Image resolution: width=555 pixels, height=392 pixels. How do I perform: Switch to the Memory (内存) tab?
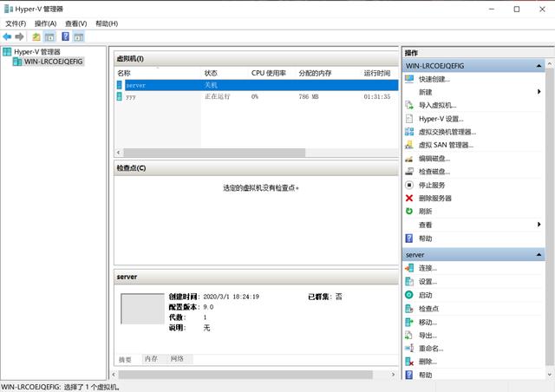151,358
